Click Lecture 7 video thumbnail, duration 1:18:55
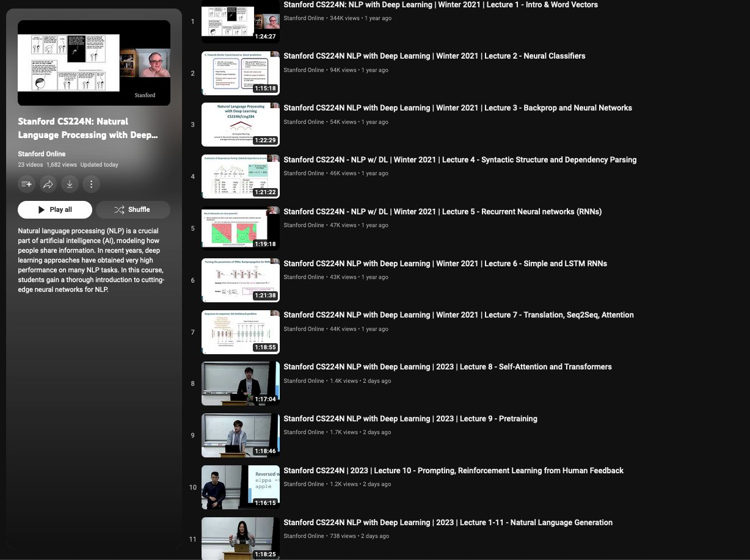The image size is (750, 560). [241, 332]
